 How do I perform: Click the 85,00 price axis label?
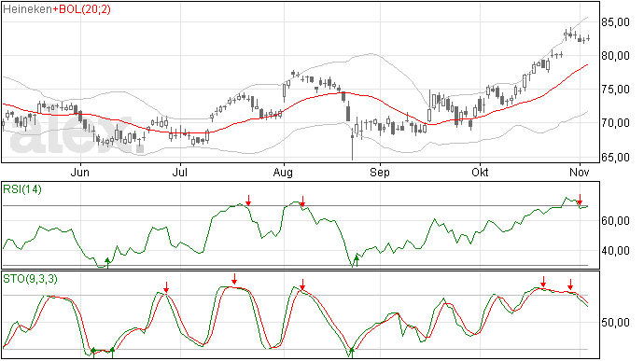[615, 22]
